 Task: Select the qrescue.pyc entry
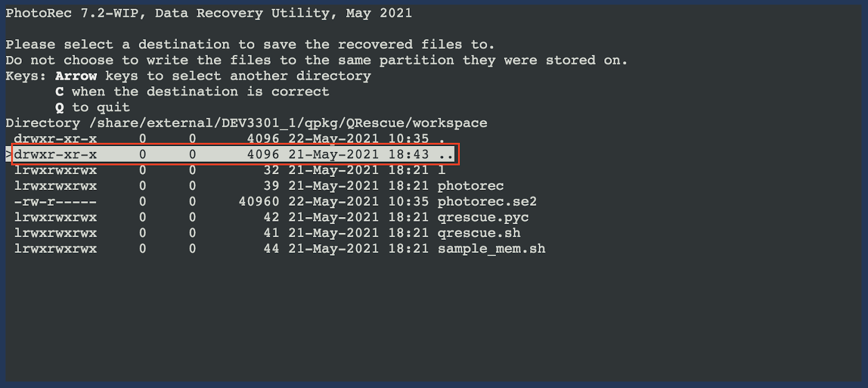[x=271, y=218]
